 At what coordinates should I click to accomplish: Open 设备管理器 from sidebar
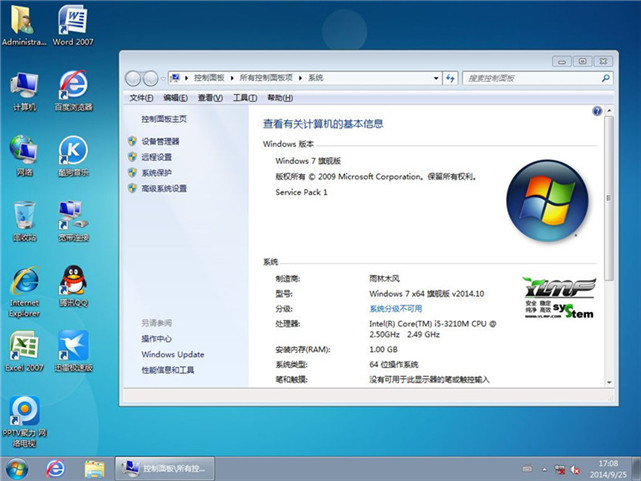coord(160,141)
